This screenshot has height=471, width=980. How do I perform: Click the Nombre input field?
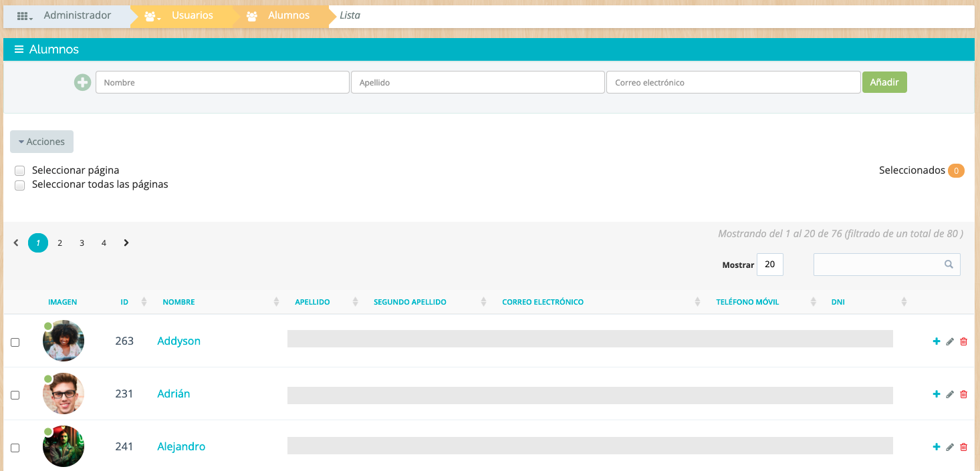click(x=223, y=82)
